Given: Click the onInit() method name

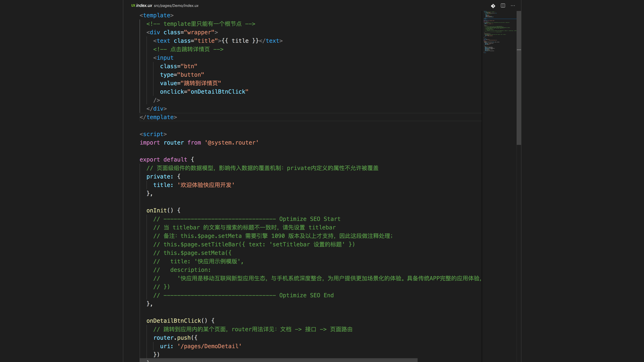Looking at the screenshot, I should tap(156, 211).
